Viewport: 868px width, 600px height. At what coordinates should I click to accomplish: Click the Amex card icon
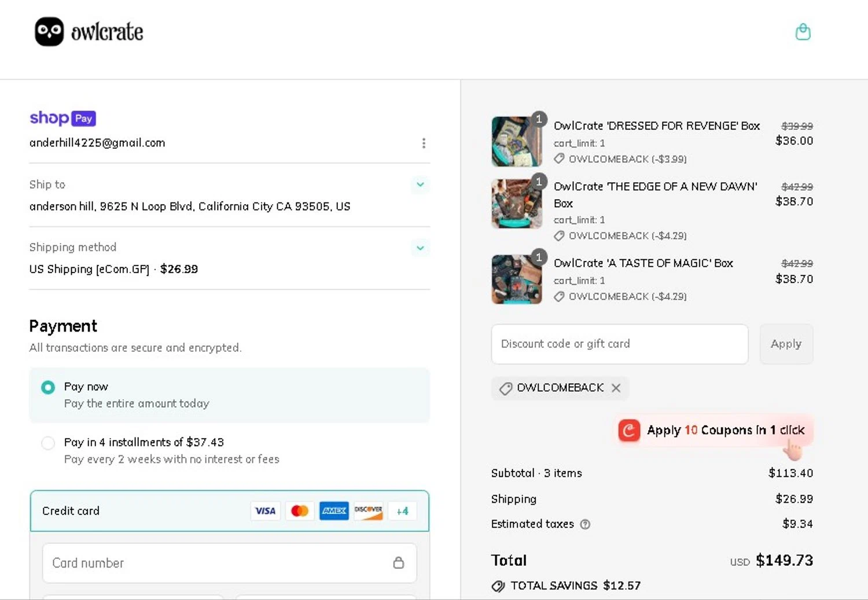pos(334,511)
